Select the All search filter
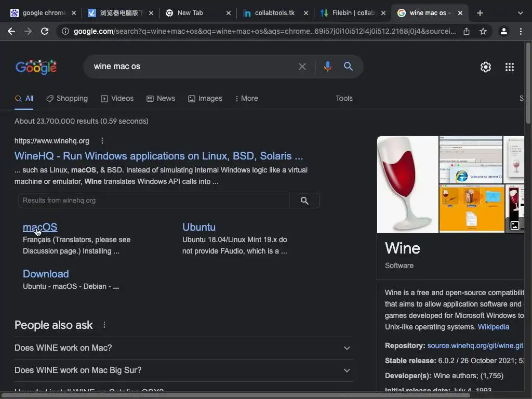The image size is (532, 399). pos(24,98)
